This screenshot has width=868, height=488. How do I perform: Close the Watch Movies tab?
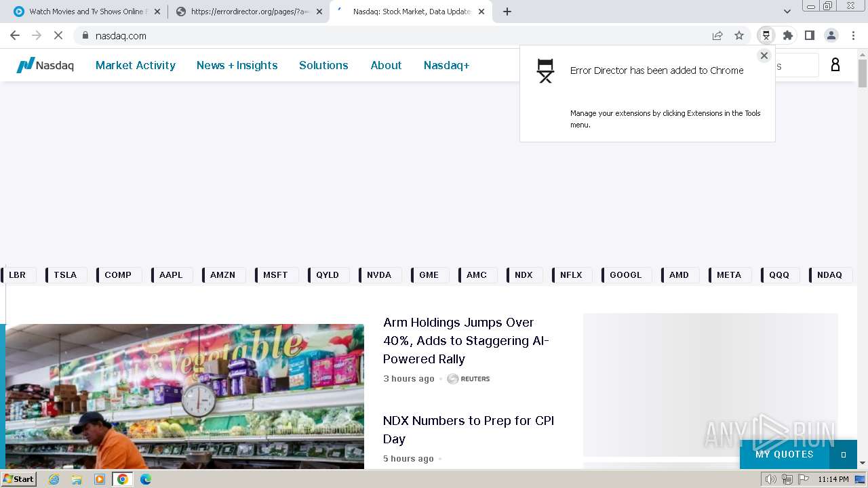[157, 12]
